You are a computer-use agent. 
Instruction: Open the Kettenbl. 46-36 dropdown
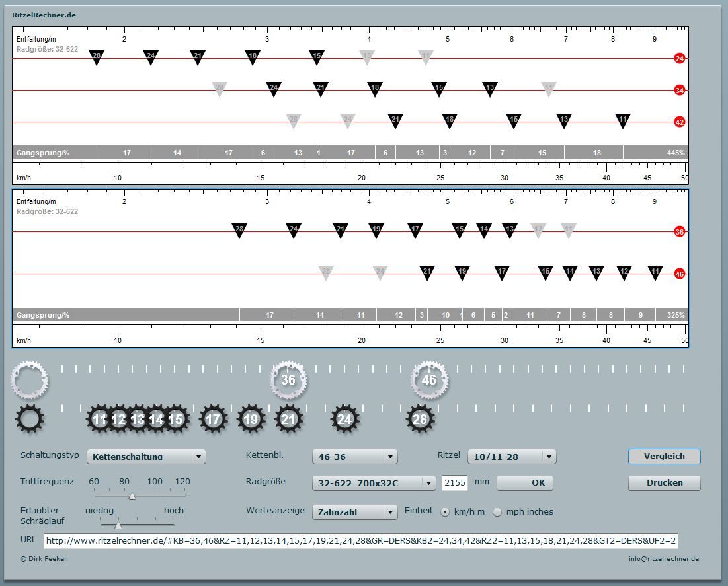354,457
